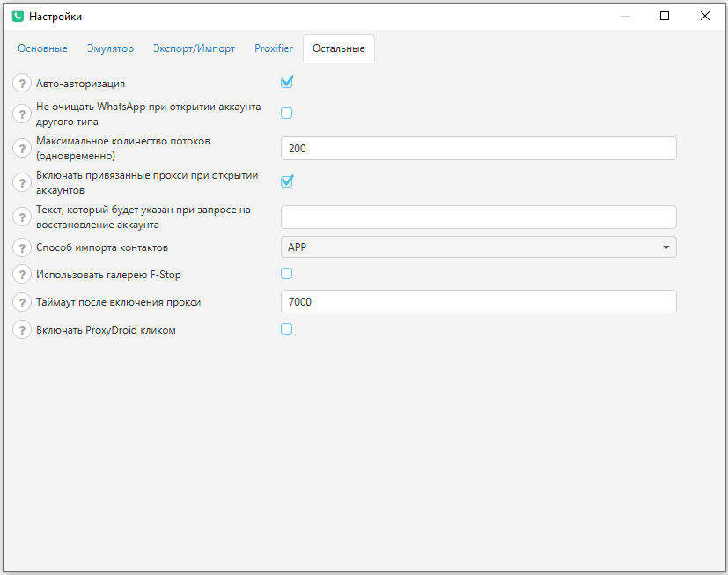The height and width of the screenshot is (575, 728).
Task: Click the Авто-авторизация label text
Action: 80,84
